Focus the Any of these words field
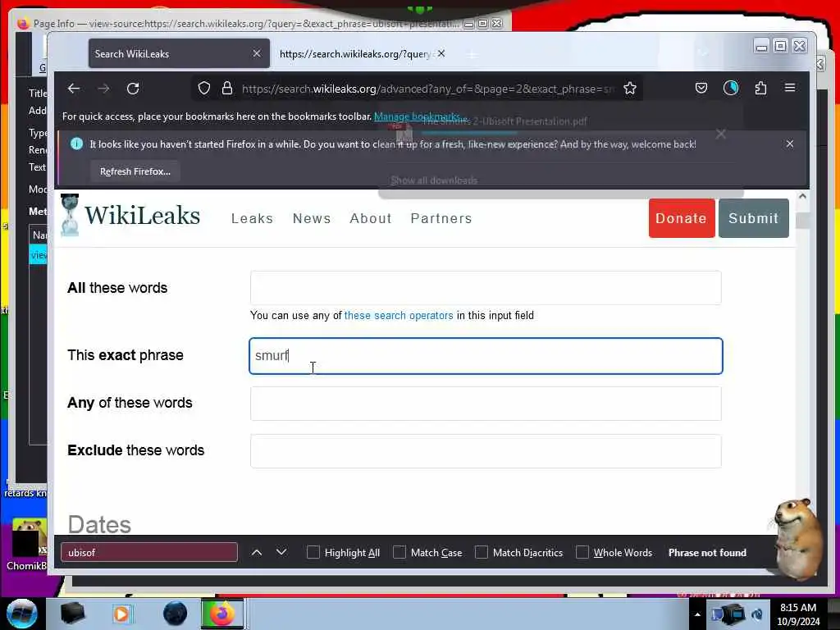 point(486,404)
